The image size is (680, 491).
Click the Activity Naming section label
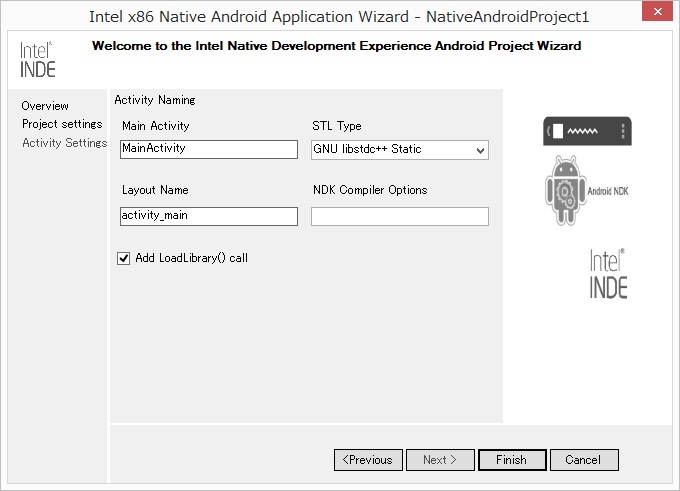[155, 100]
